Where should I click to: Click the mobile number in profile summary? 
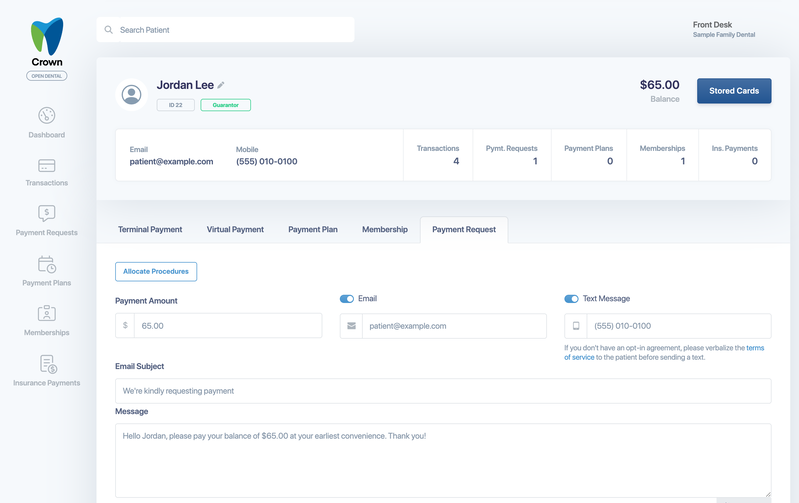(267, 162)
